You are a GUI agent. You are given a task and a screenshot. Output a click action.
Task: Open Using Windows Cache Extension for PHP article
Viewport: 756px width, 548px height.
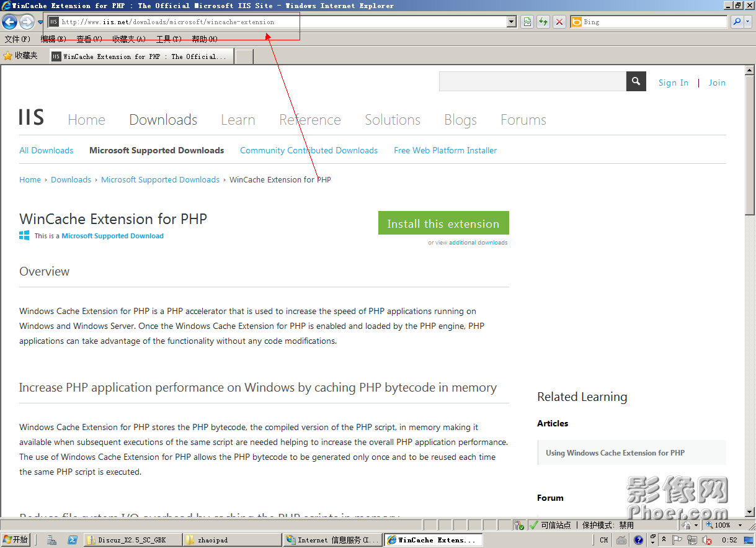pyautogui.click(x=631, y=452)
